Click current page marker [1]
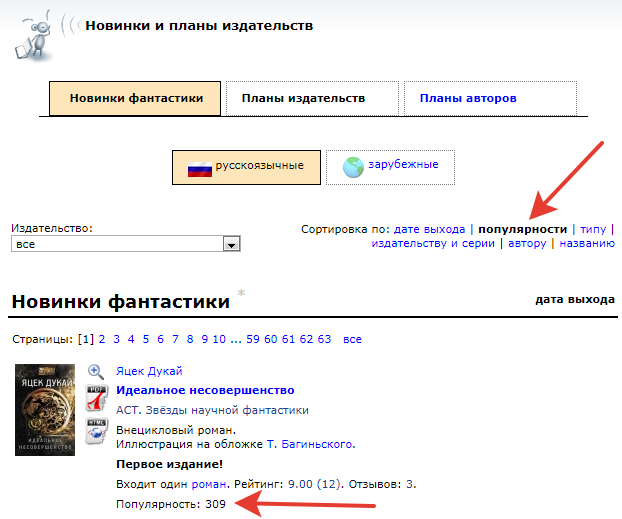The image size is (622, 519). 86,339
